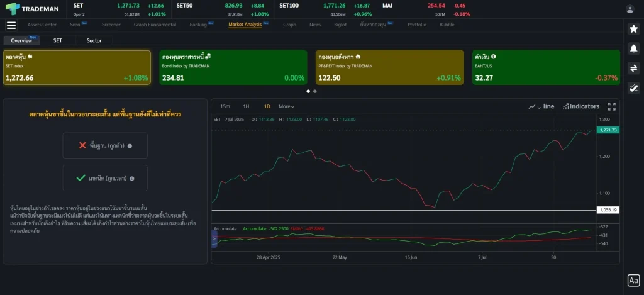The image size is (644, 295).
Task: Open the Indicators panel
Action: tap(580, 106)
